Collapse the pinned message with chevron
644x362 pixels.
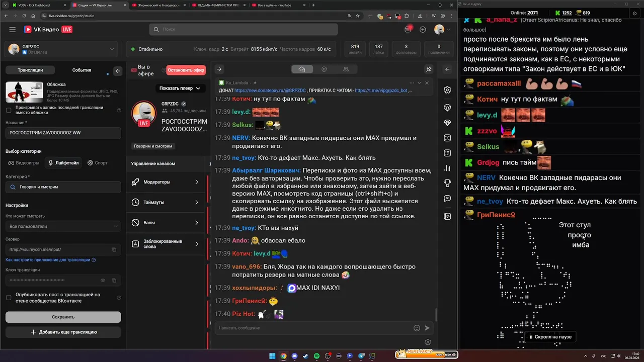[419, 82]
